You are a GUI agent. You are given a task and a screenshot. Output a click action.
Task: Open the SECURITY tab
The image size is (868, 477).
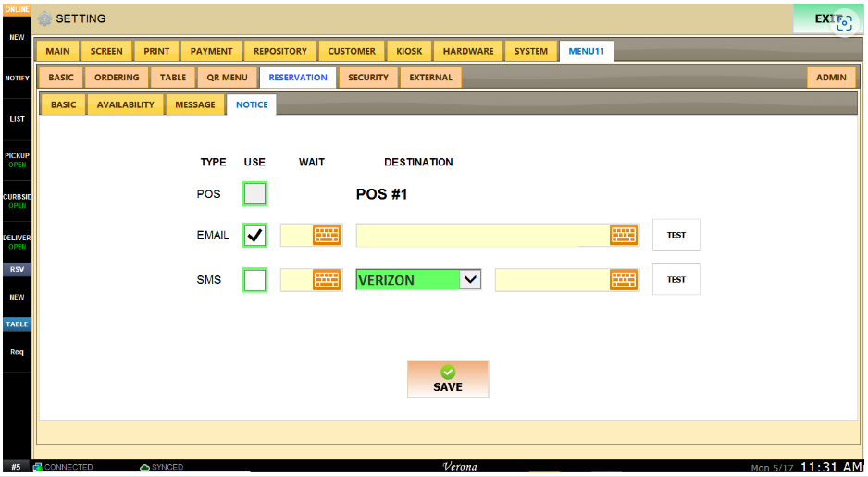point(368,78)
